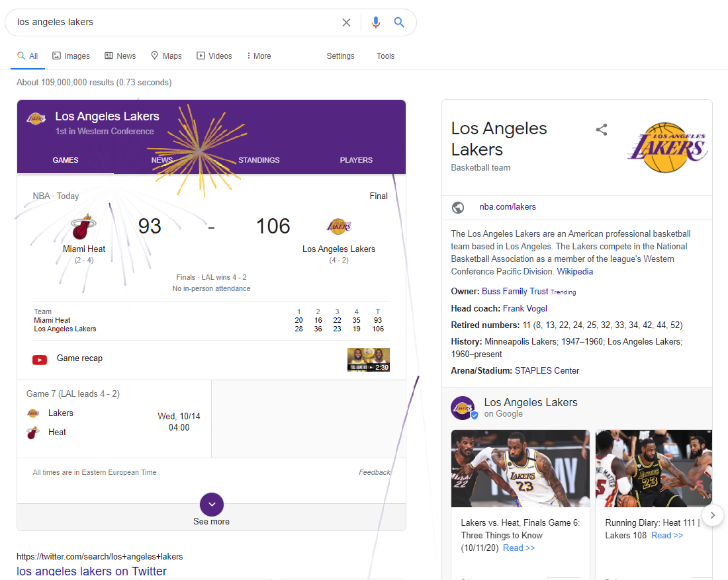Screen dimensions: 728x580
Task: Clear the search box with the X icon
Action: 346,22
